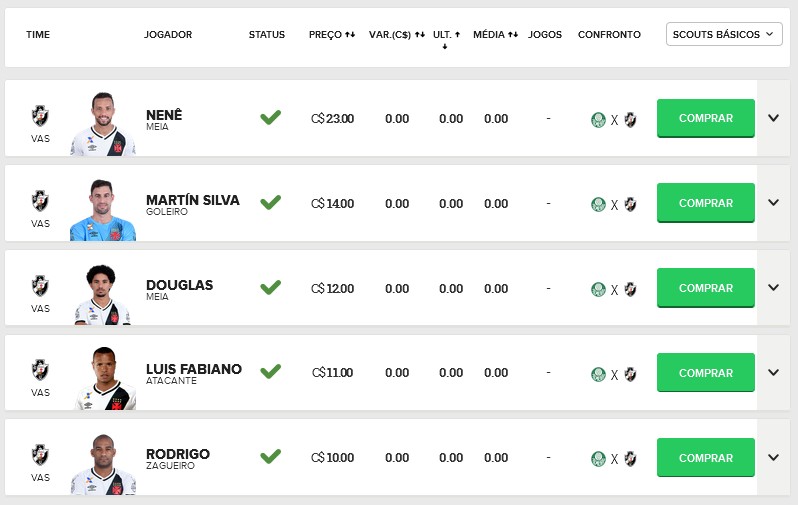Click Palmeiras crest in Nenê's confronto
The width and height of the screenshot is (798, 505).
(x=598, y=120)
